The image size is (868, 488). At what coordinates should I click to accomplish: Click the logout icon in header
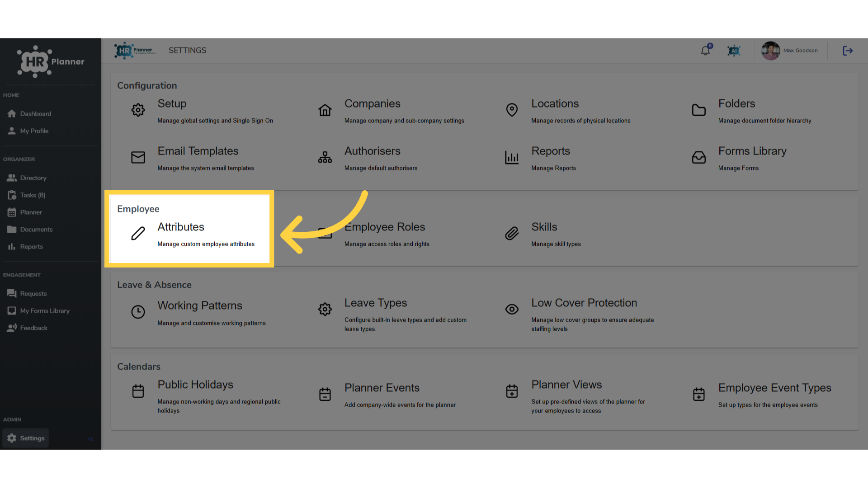tap(848, 51)
